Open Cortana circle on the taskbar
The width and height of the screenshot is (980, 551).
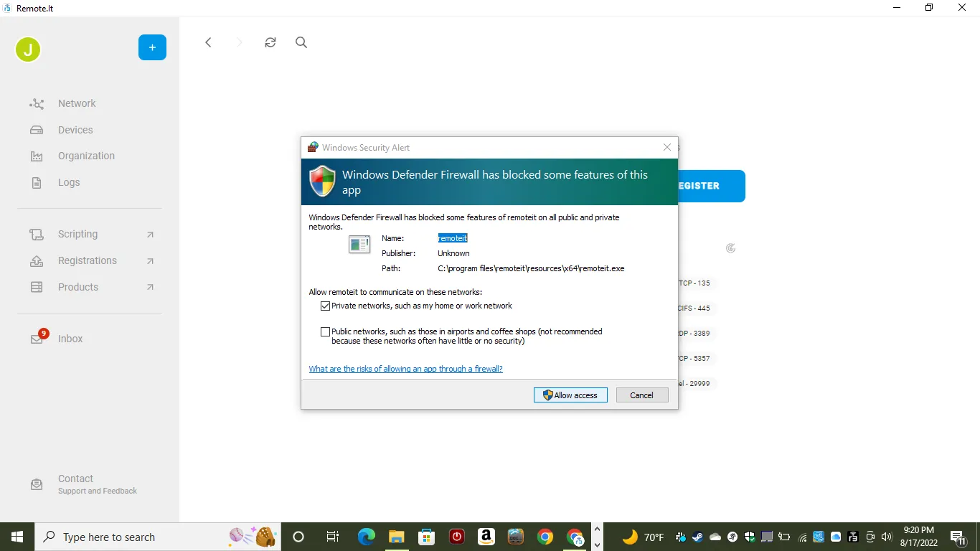click(298, 537)
